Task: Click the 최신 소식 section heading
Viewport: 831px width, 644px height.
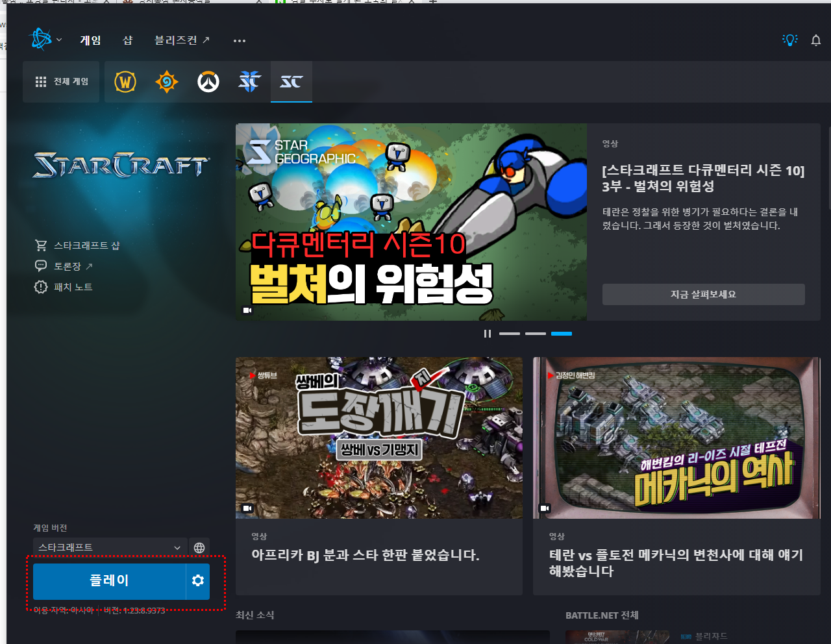Action: pos(255,615)
